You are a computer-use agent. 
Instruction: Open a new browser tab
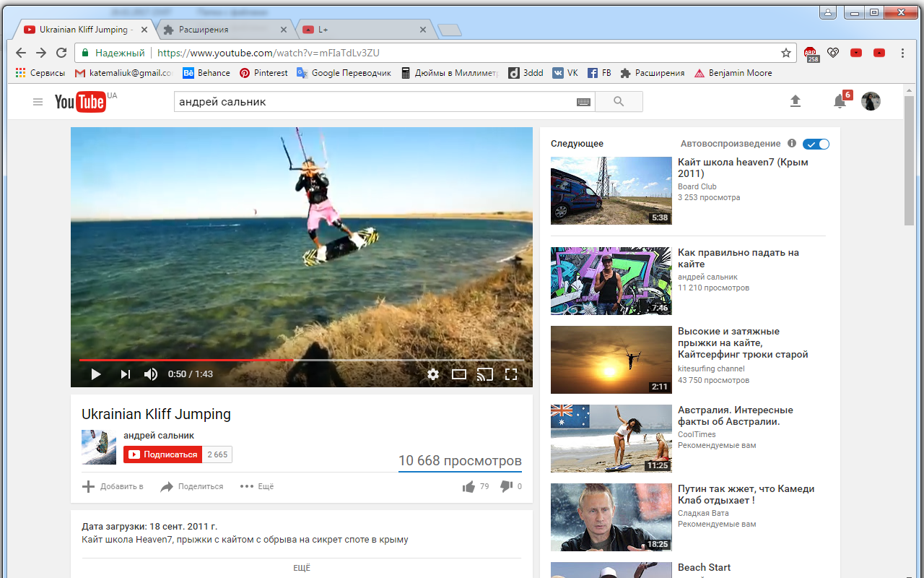(450, 30)
